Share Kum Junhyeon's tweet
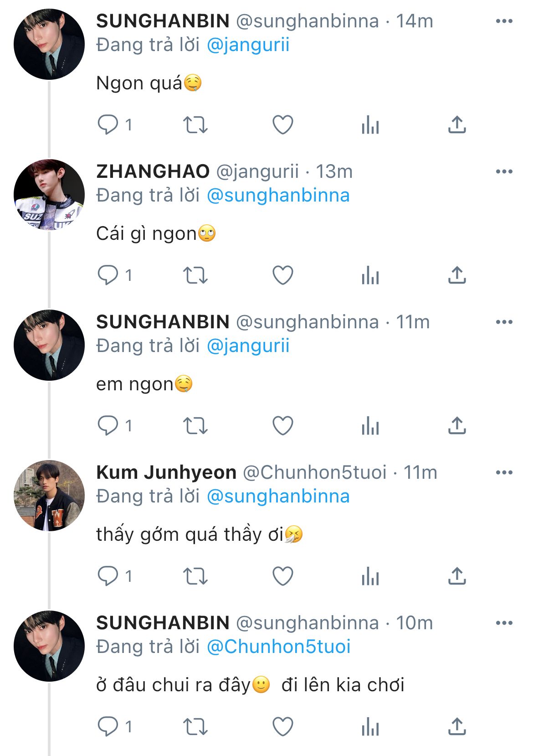Viewport: 533px width, 756px height. [x=457, y=576]
